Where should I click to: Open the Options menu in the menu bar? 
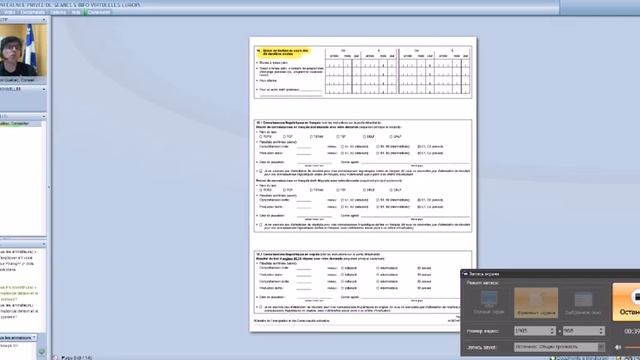(58, 12)
